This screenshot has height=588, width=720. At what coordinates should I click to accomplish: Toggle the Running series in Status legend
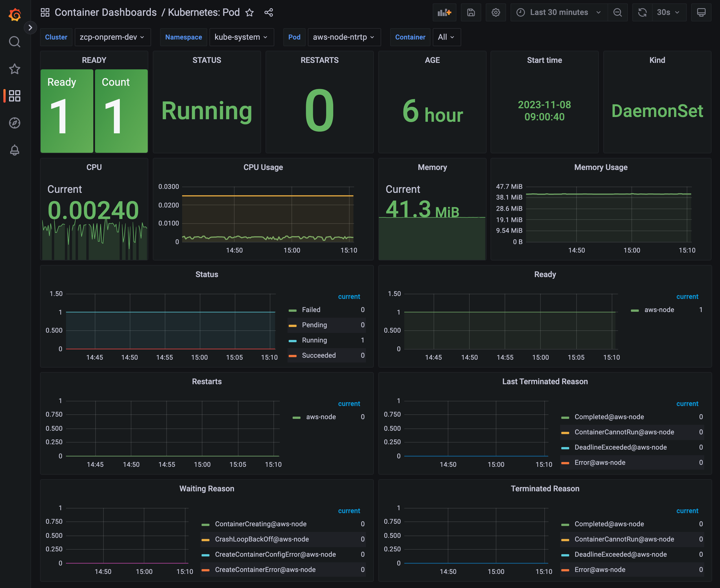314,340
